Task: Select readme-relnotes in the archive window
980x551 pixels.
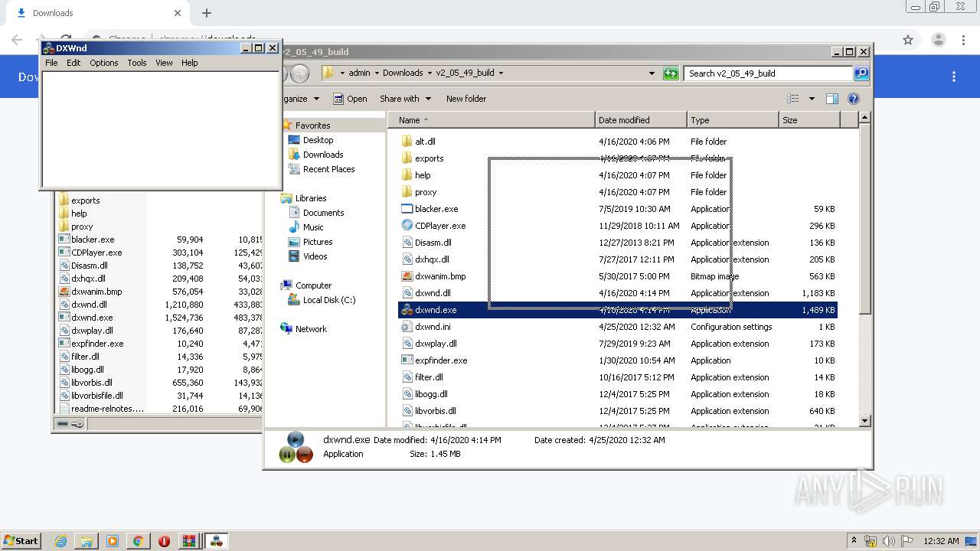Action: pos(107,409)
